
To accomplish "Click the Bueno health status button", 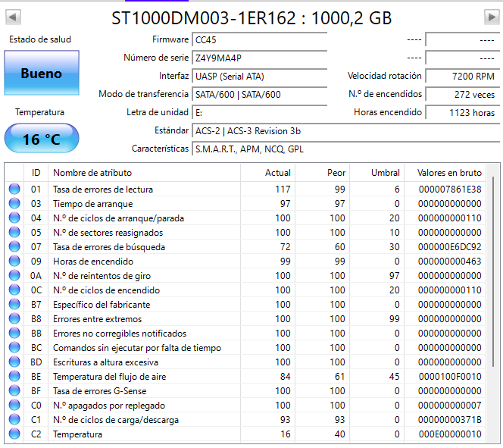I will (42, 73).
